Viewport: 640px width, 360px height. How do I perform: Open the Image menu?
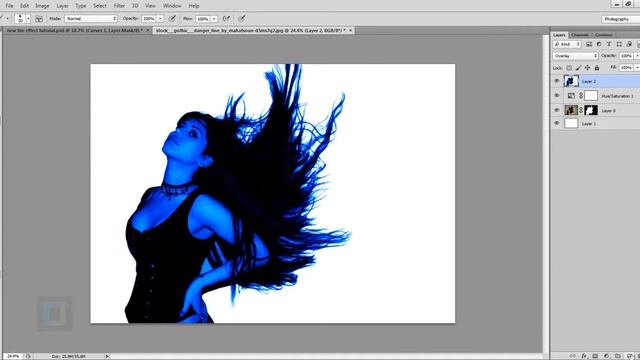tap(42, 6)
